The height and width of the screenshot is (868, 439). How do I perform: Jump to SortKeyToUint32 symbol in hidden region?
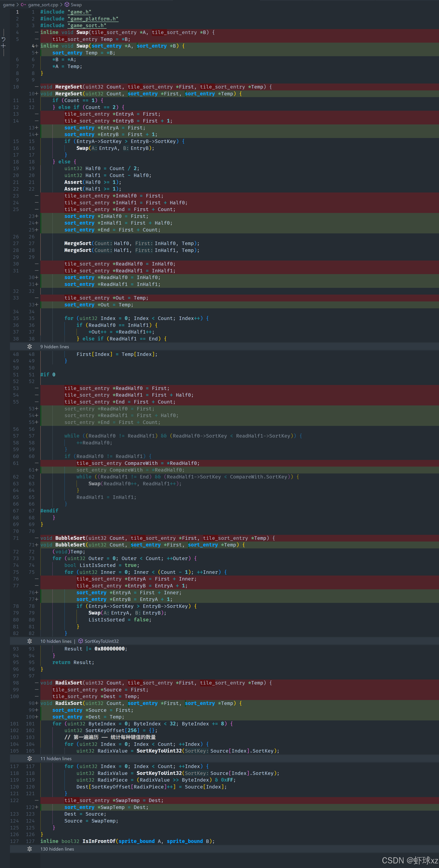coord(102,641)
